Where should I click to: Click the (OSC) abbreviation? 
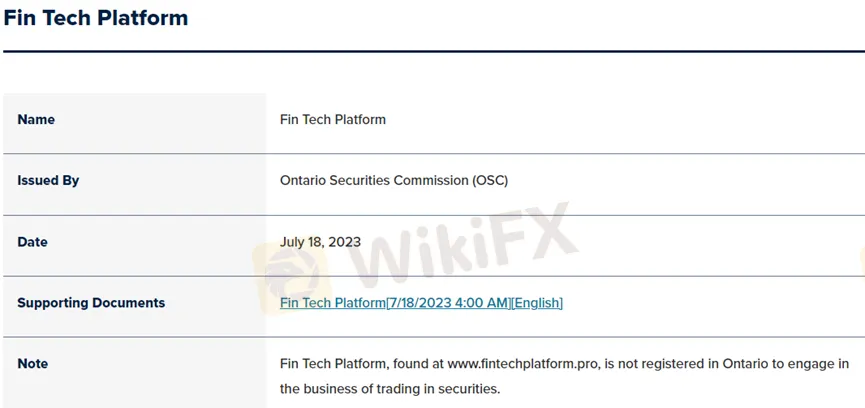pyautogui.click(x=490, y=181)
